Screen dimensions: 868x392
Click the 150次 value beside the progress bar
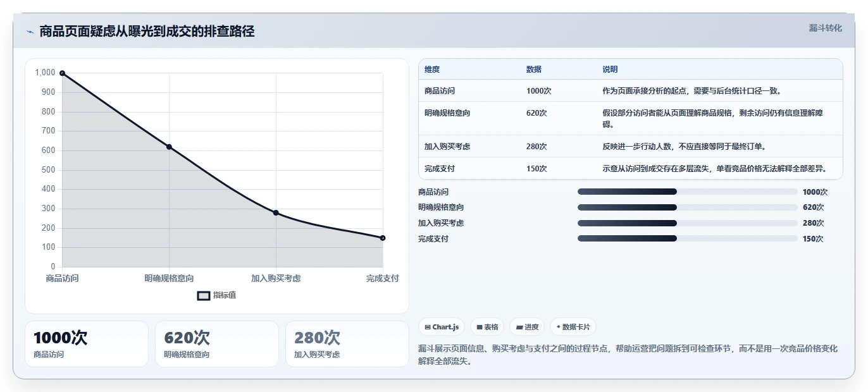pos(813,239)
